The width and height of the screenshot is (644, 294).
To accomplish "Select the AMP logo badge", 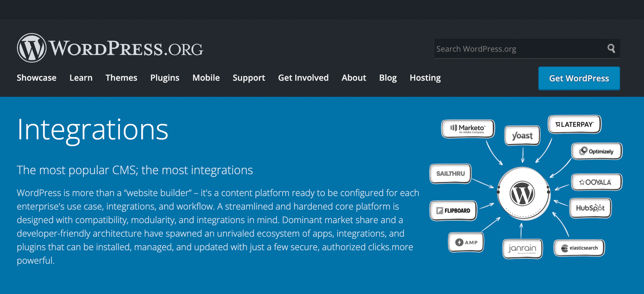I will [x=466, y=242].
